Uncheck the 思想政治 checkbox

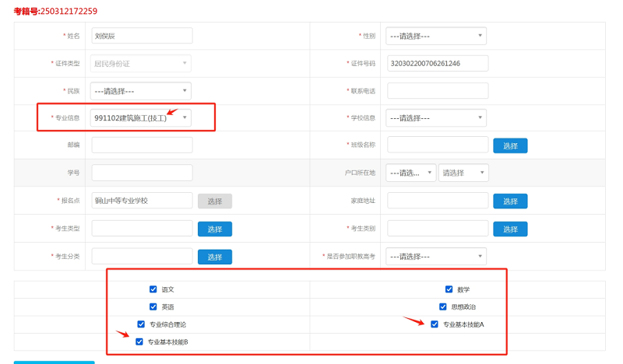tap(442, 306)
